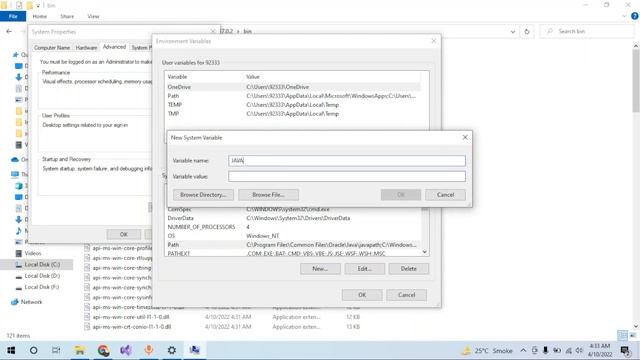
Task: Show hidden tray icons chevron
Action: coord(523,350)
